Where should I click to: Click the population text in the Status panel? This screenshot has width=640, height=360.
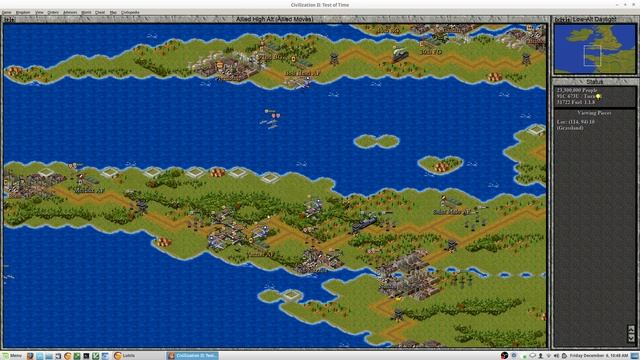[577, 90]
